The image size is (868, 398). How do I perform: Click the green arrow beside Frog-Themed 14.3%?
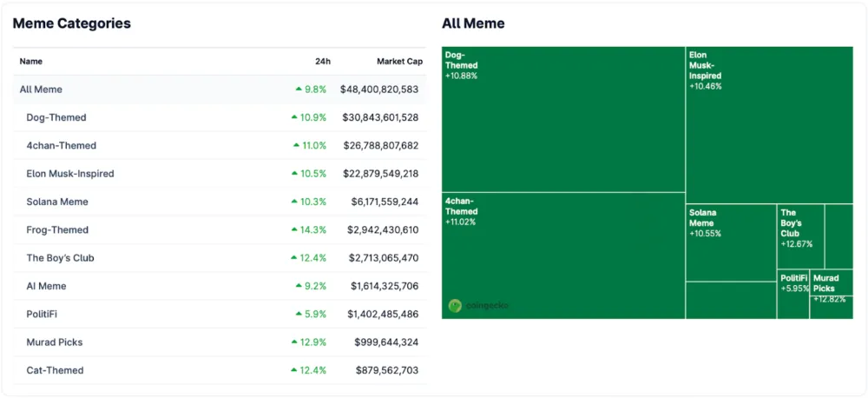coord(295,230)
